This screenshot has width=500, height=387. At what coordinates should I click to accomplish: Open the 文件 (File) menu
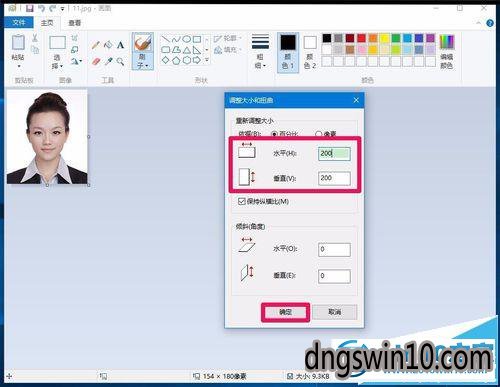[19, 23]
